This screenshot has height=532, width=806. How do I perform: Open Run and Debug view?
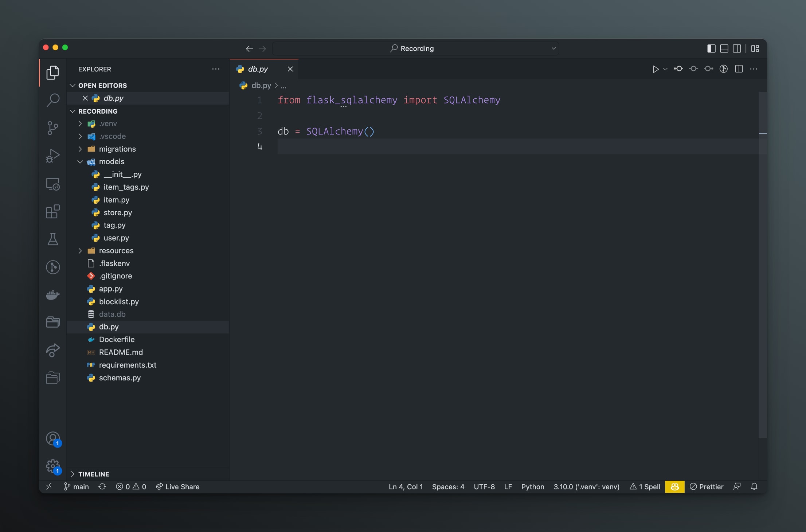coord(53,156)
